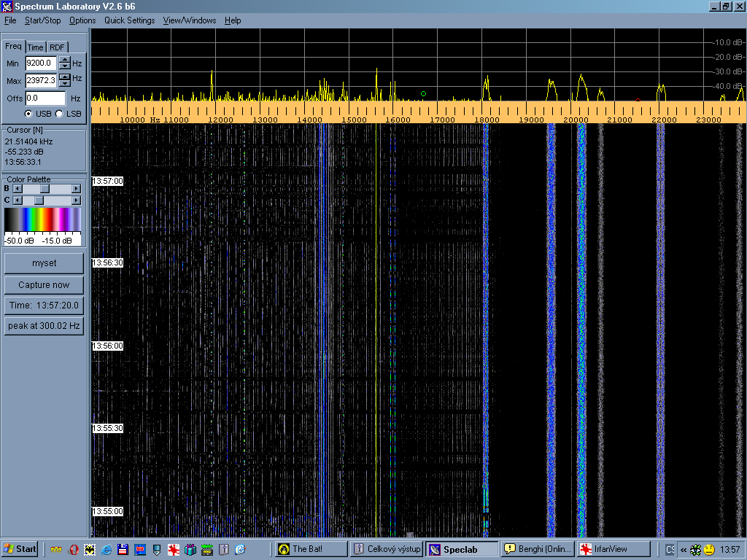Increase Max frequency with up arrow
Screen dimensions: 747x560
(65, 77)
